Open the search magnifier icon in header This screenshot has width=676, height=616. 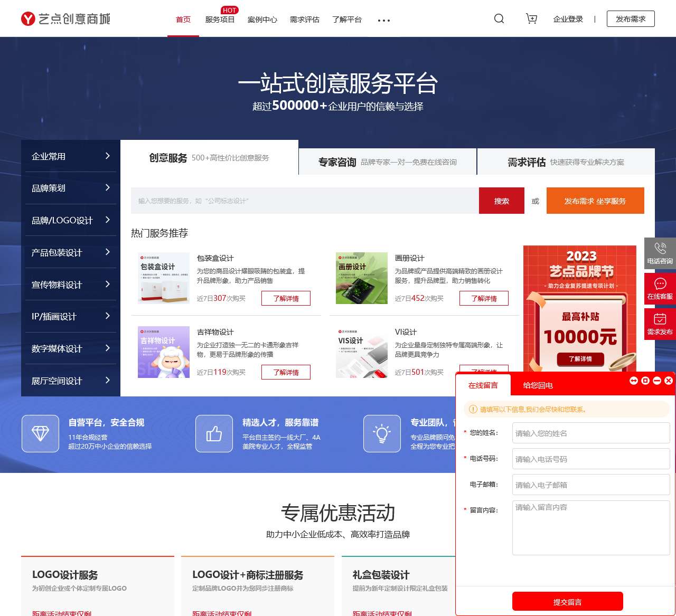tap(499, 19)
